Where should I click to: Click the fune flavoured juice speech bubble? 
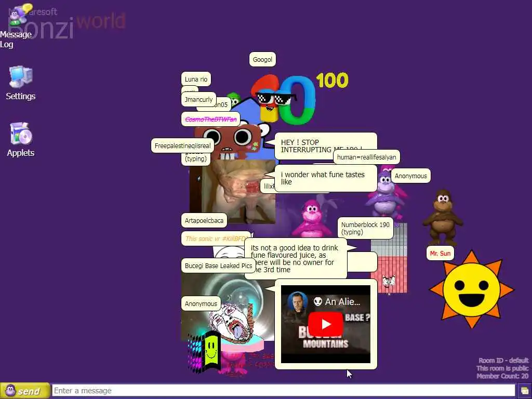tap(295, 259)
